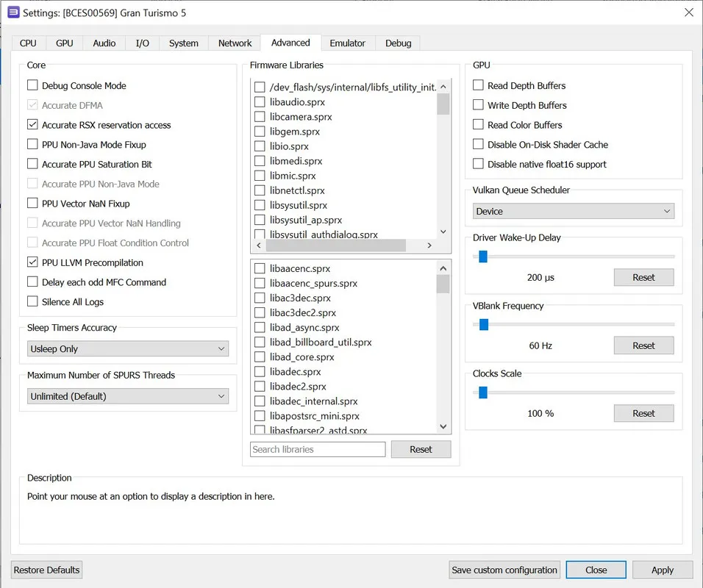
Task: Reset Clocks Scale value
Action: (x=644, y=413)
